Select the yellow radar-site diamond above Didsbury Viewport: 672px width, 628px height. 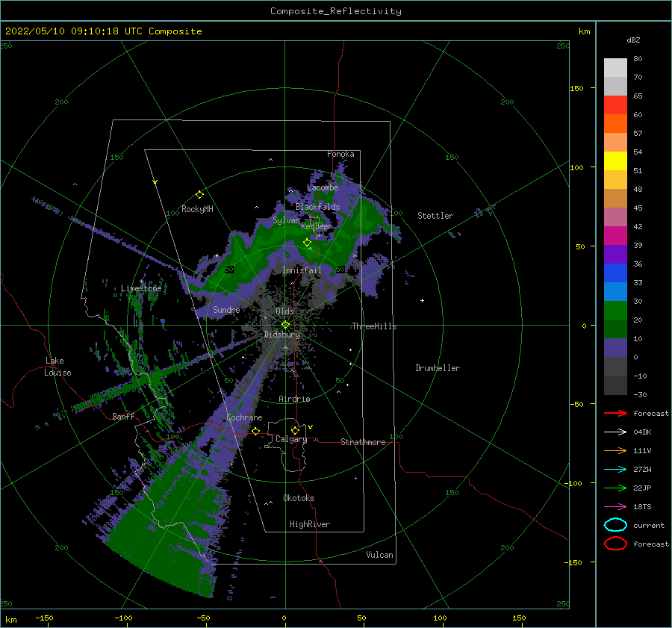(x=285, y=325)
